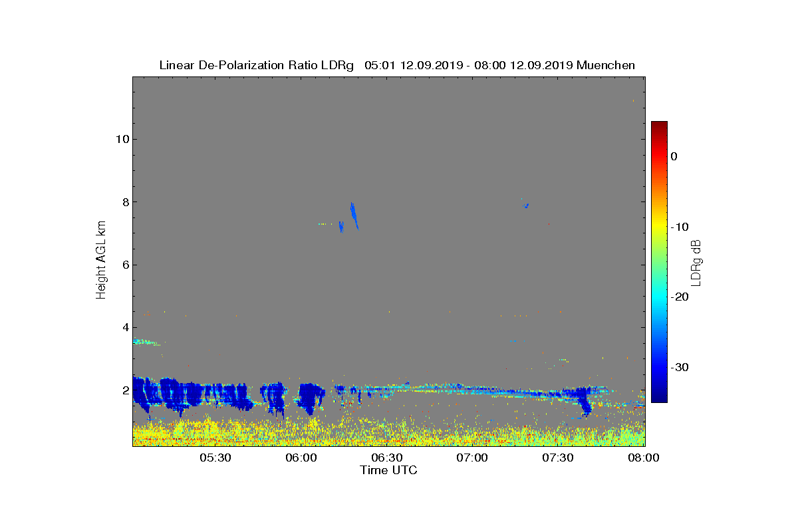The width and height of the screenshot is (798, 532).
Task: Click the height tick label 6
Action: 124,265
